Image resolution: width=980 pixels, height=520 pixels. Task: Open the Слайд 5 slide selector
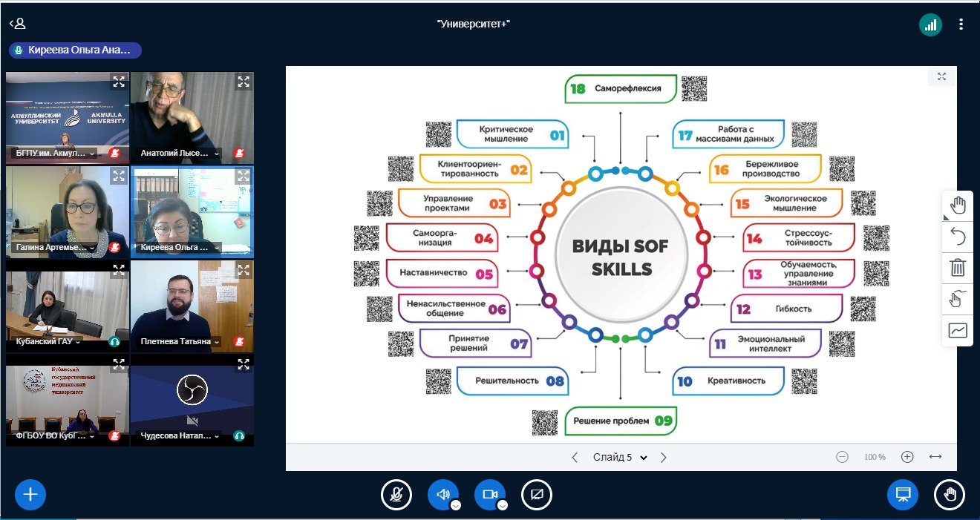(619, 458)
